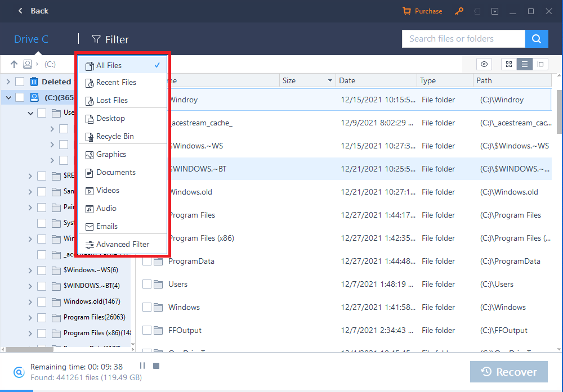Click the preview eye icon
The height and width of the screenshot is (392, 563).
[x=484, y=64]
